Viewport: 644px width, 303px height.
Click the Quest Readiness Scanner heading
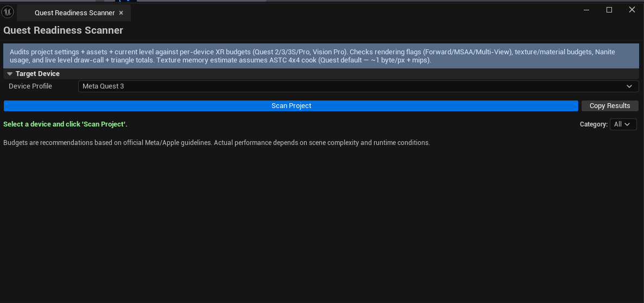tap(63, 30)
